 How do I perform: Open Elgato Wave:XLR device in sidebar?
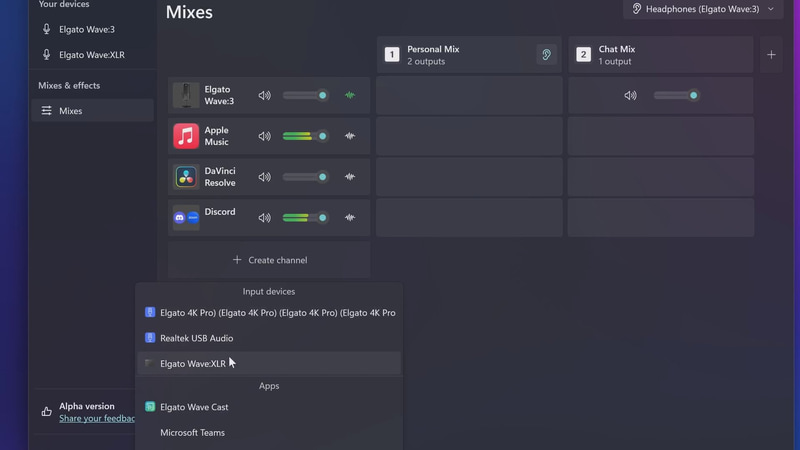(x=92, y=55)
